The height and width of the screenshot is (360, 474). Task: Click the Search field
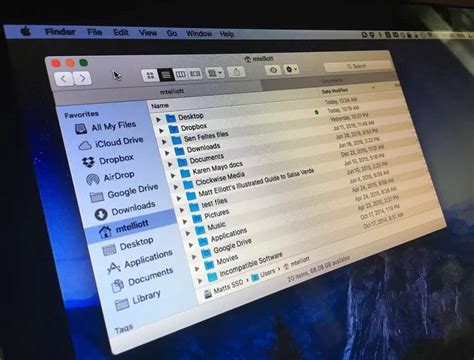tap(357, 66)
